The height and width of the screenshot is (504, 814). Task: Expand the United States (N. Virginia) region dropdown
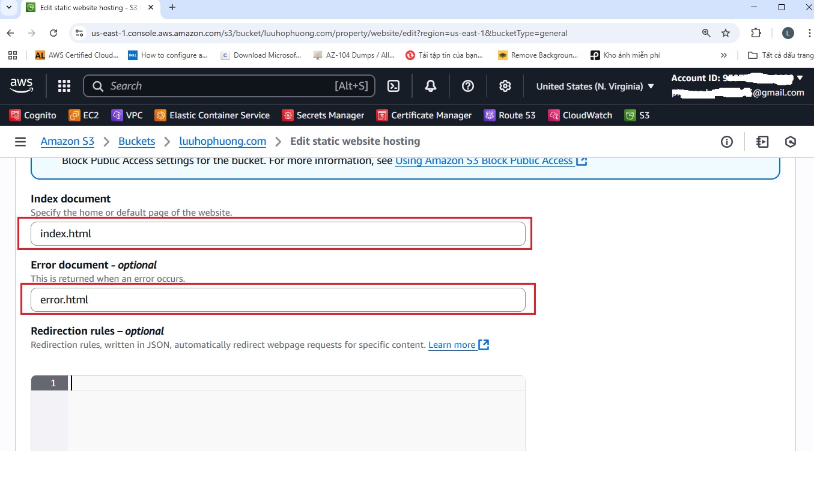pyautogui.click(x=595, y=87)
